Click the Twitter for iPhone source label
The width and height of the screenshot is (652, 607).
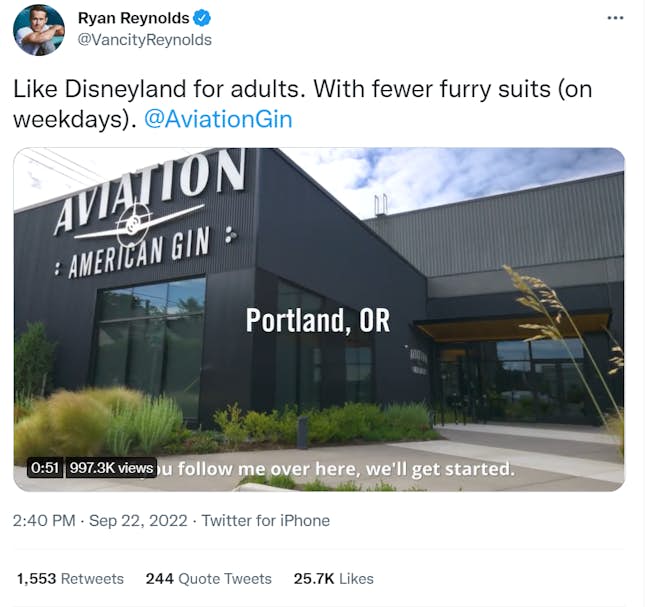point(266,520)
